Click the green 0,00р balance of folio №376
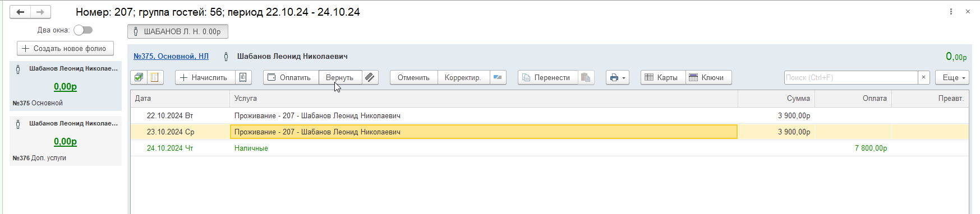 (65, 141)
